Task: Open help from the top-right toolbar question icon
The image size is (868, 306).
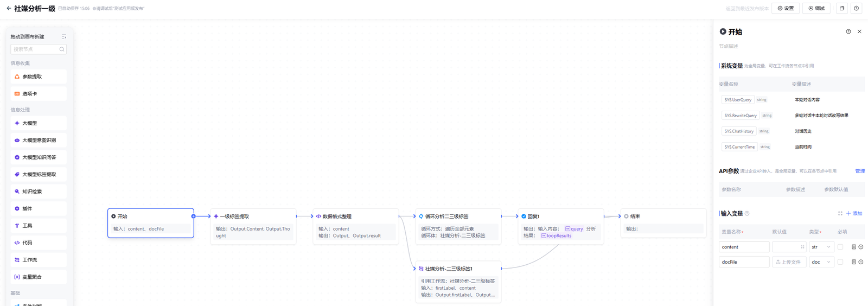Action: tap(856, 8)
